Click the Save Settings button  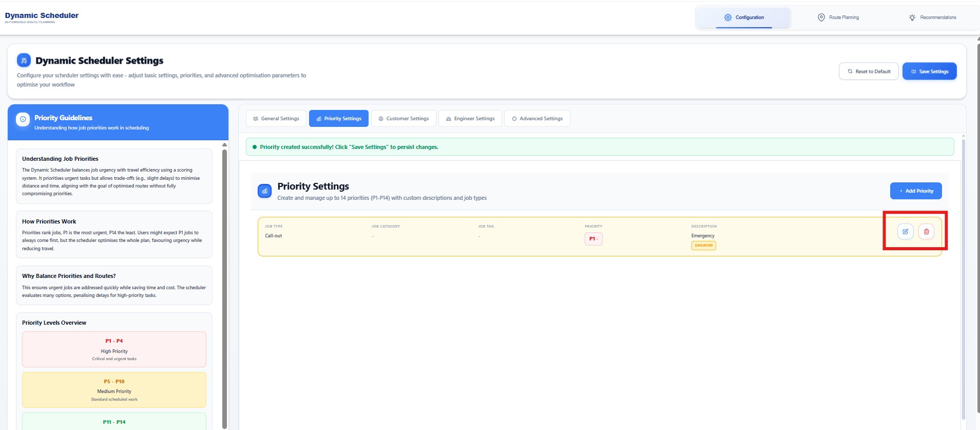[929, 71]
